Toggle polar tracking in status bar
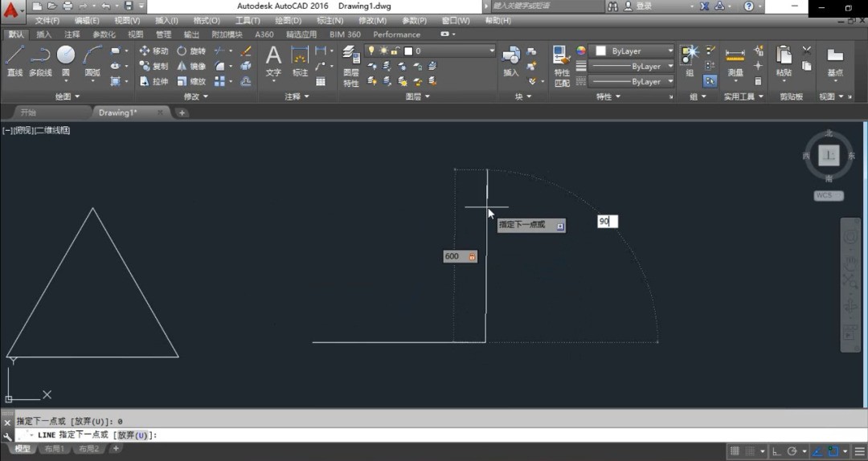The height and width of the screenshot is (461, 868). click(x=792, y=451)
